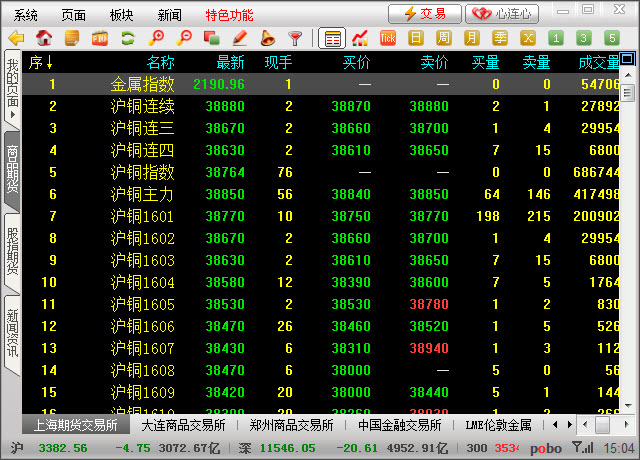
Task: Switch to the quote list table view
Action: (332, 39)
